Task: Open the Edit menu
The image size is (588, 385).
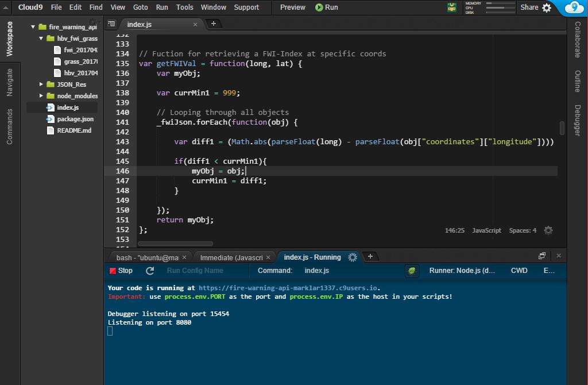Action: click(x=75, y=7)
